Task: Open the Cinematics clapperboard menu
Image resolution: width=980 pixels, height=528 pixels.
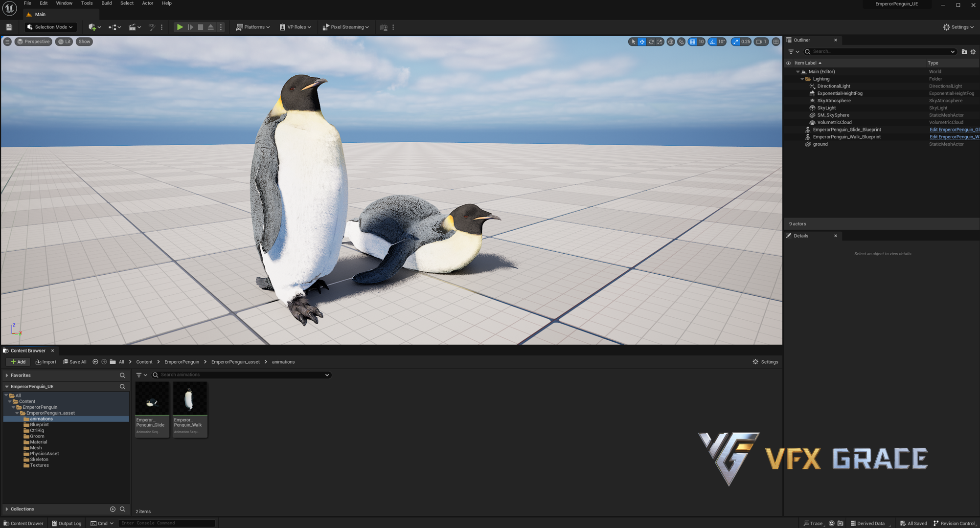Action: [x=135, y=27]
